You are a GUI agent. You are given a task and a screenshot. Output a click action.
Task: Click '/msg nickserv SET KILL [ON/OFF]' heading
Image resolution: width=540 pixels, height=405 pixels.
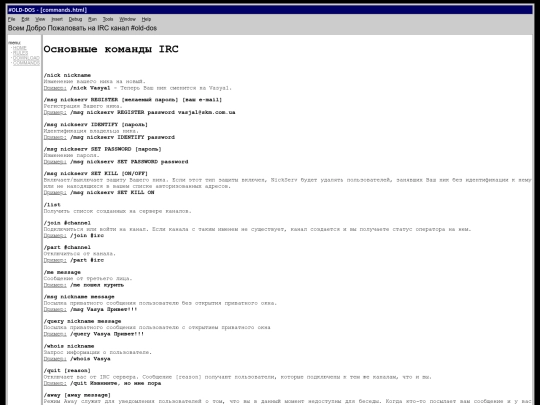coord(96,174)
